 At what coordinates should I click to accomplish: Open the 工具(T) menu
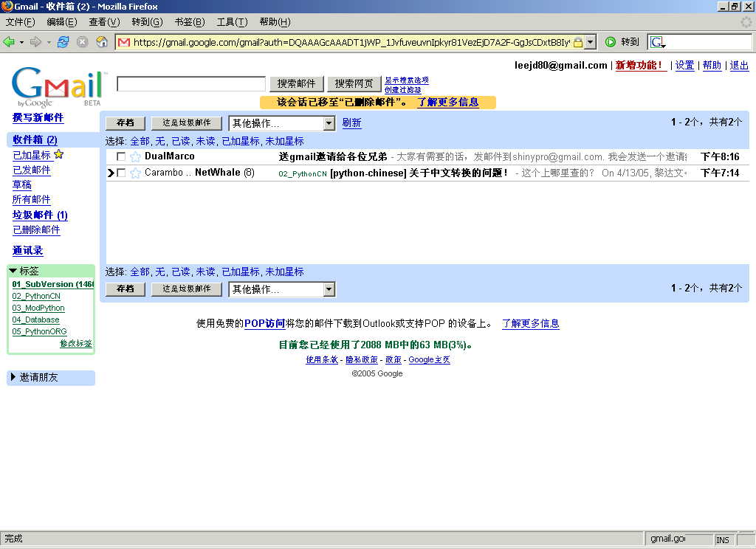pyautogui.click(x=232, y=22)
